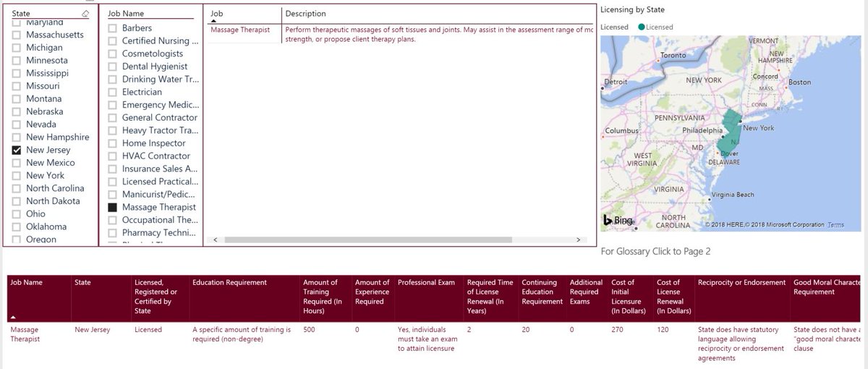Select Dental Hygienist job
The width and height of the screenshot is (868, 369).
point(112,67)
